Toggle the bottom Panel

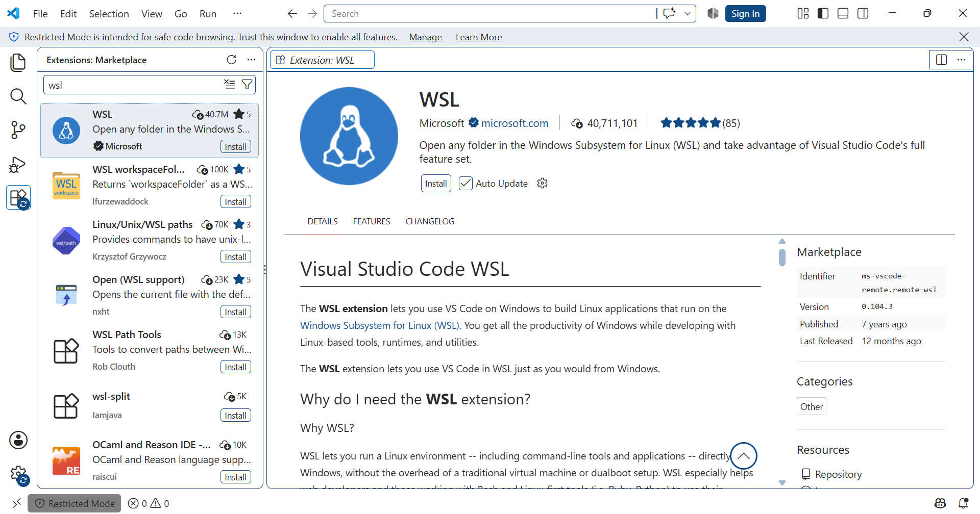(843, 14)
